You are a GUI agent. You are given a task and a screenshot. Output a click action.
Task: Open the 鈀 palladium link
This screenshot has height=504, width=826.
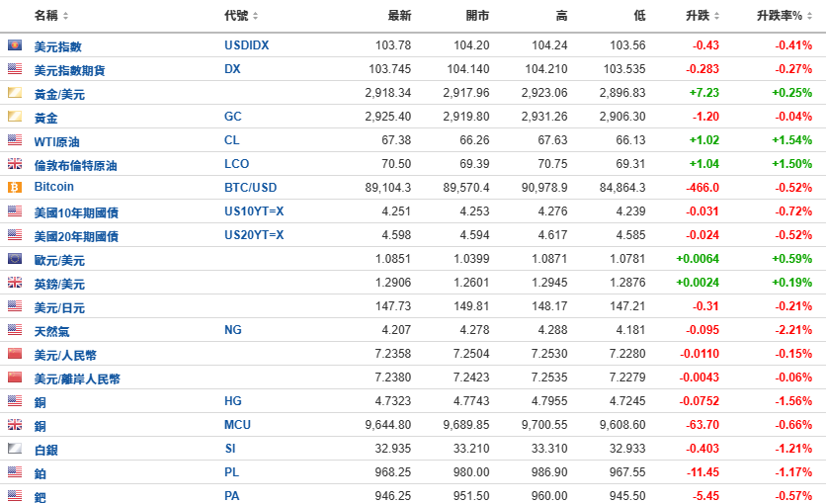coord(41,497)
